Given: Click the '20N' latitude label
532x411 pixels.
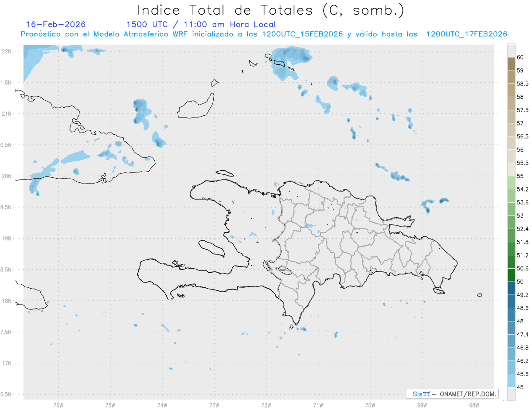Looking at the screenshot, I should click(x=7, y=176).
